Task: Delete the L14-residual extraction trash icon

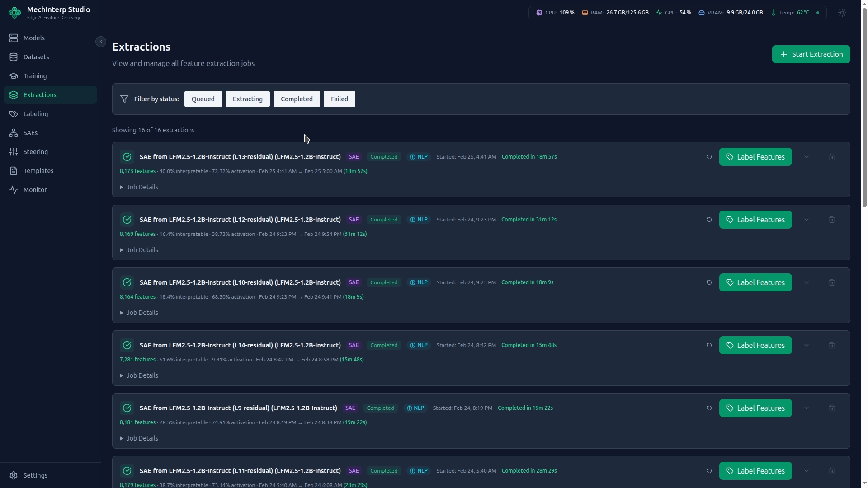Action: (832, 345)
